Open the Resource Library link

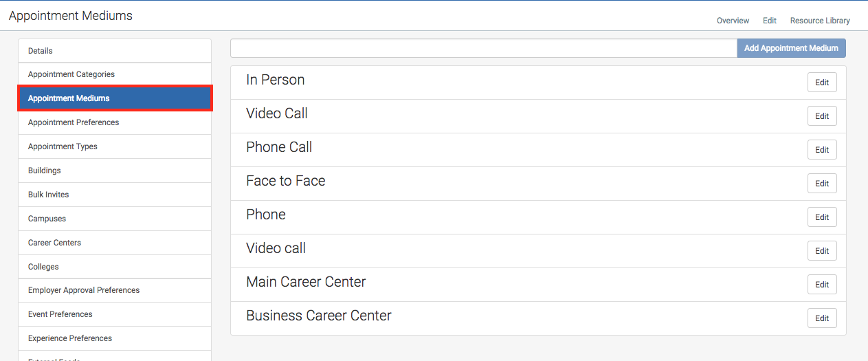pos(820,21)
